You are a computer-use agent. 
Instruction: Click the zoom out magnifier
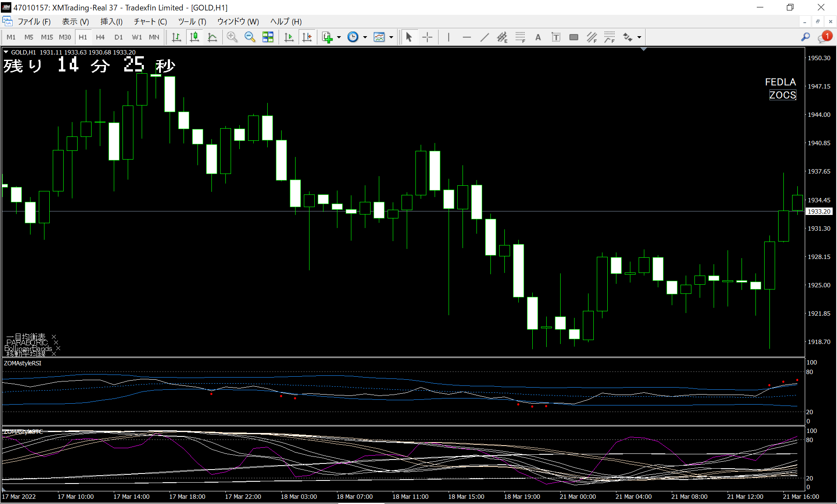point(250,37)
